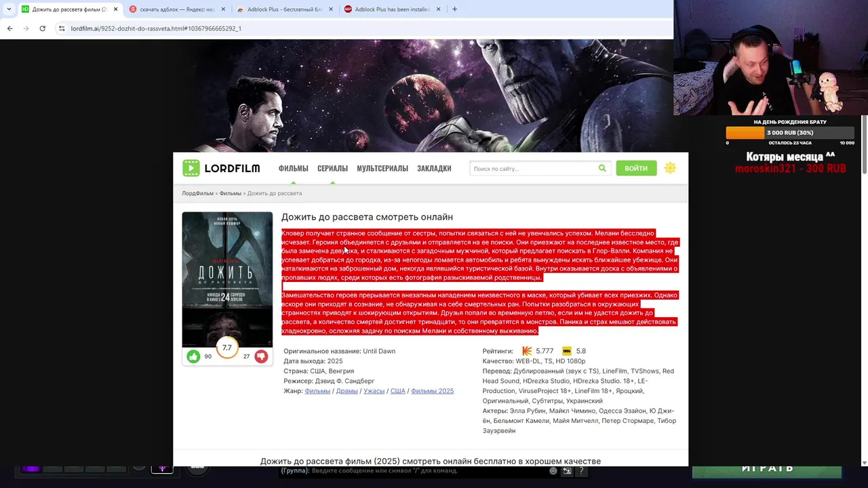Click the ИГРАТЬ button at bottom right
868x488 pixels.
(767, 470)
